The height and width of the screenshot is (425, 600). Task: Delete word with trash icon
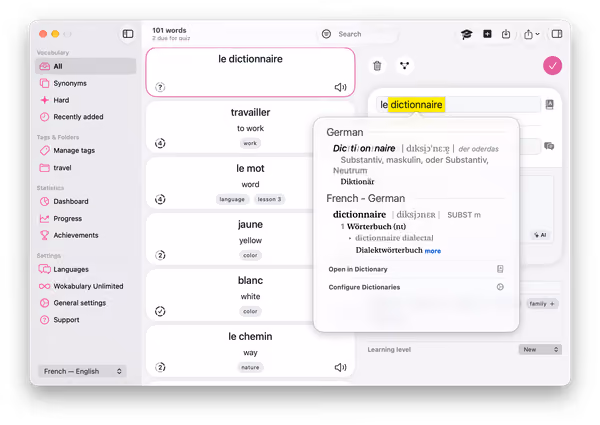coord(377,66)
